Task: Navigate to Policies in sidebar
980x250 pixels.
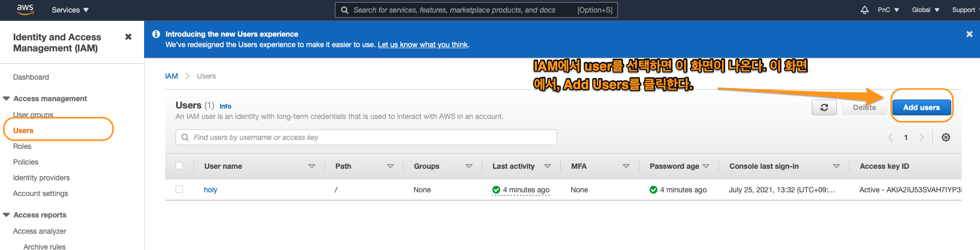Action: point(26,162)
